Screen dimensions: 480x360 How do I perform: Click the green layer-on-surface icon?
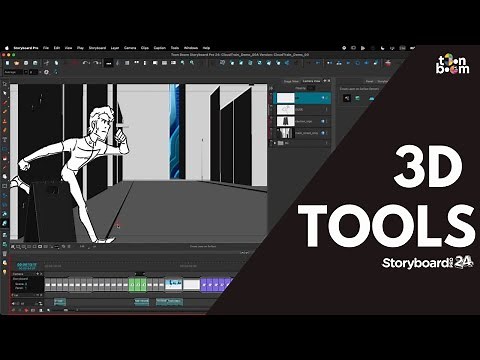[x=358, y=98]
